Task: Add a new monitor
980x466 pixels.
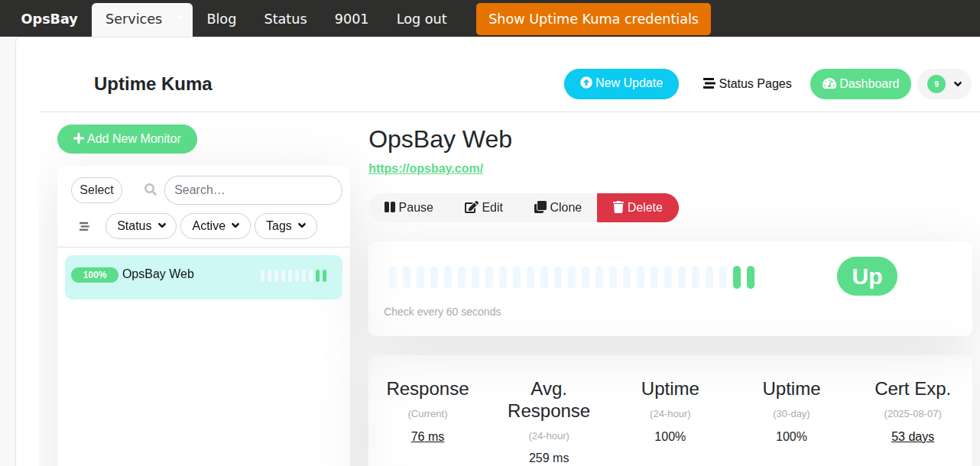Action: click(127, 139)
